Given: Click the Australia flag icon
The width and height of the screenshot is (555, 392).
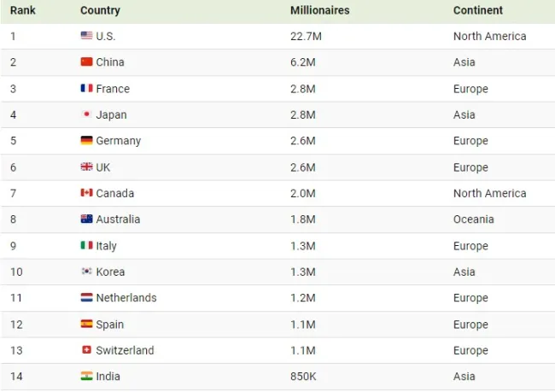Looking at the screenshot, I should tap(86, 219).
